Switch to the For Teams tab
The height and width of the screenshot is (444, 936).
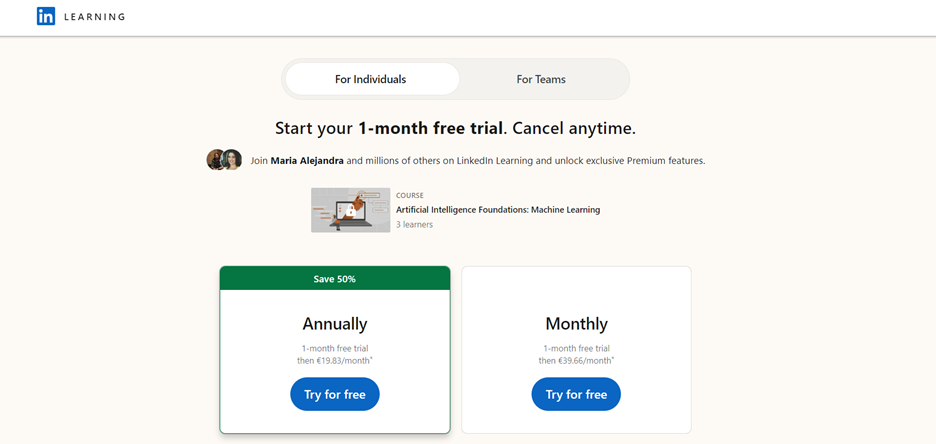point(541,79)
